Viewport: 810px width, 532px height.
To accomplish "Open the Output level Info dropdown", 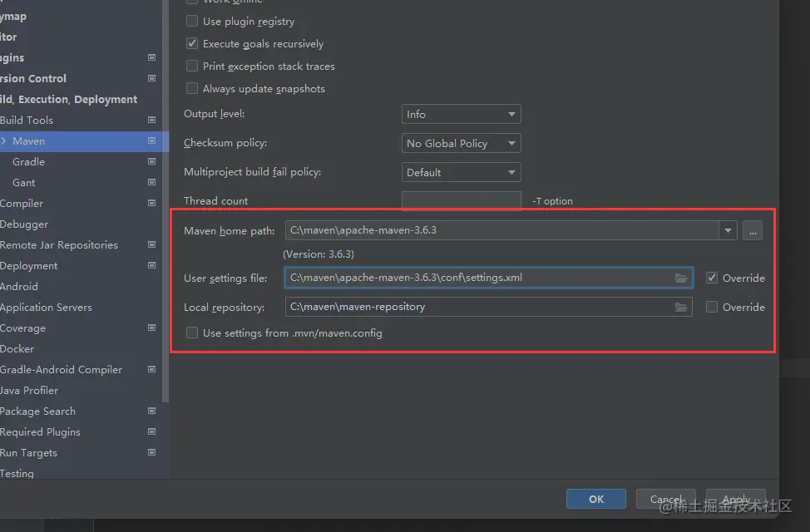I will pos(461,114).
